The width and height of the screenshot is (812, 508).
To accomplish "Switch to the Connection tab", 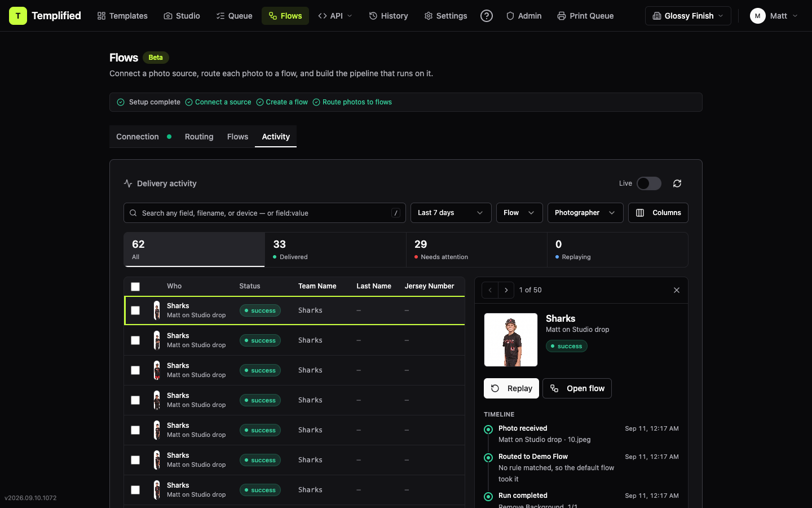I will pos(144,137).
